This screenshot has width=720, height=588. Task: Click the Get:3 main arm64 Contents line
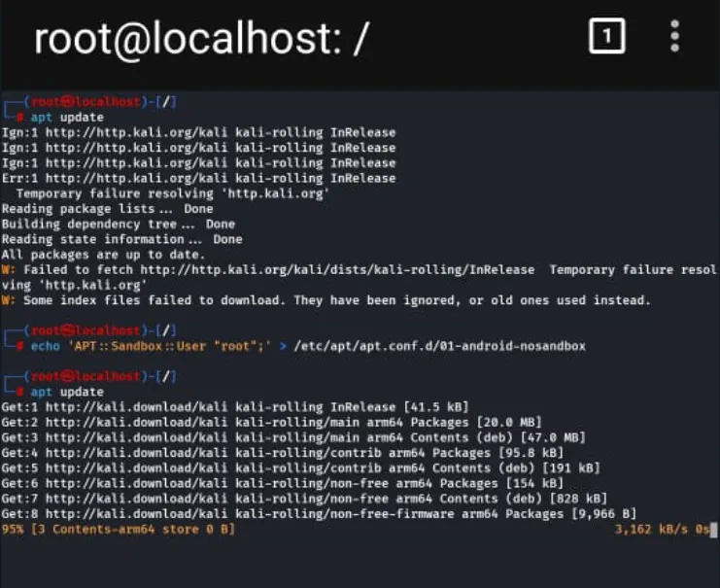(x=292, y=436)
